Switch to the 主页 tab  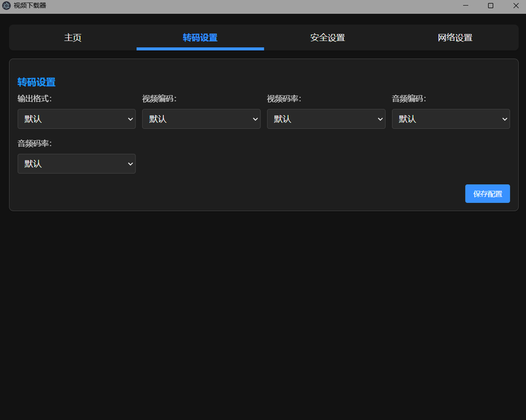point(73,37)
